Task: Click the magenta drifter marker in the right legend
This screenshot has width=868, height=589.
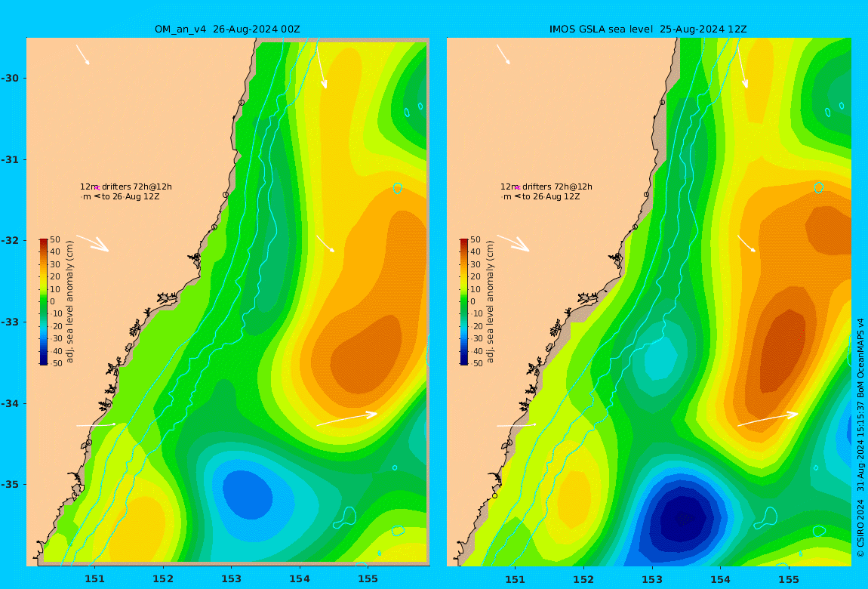Action: 518,188
